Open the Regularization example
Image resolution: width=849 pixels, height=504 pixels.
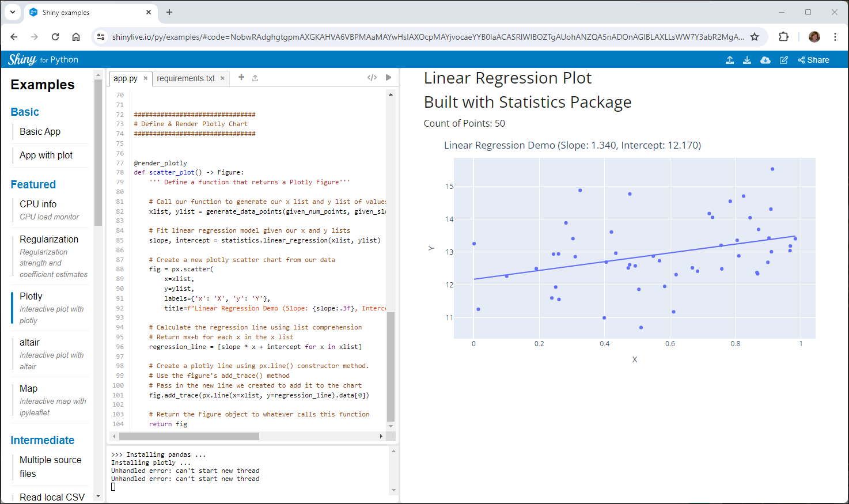click(x=50, y=256)
